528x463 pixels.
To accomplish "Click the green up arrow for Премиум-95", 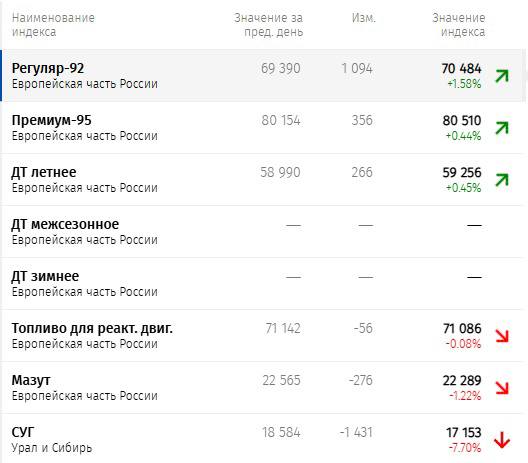I will 502,128.
